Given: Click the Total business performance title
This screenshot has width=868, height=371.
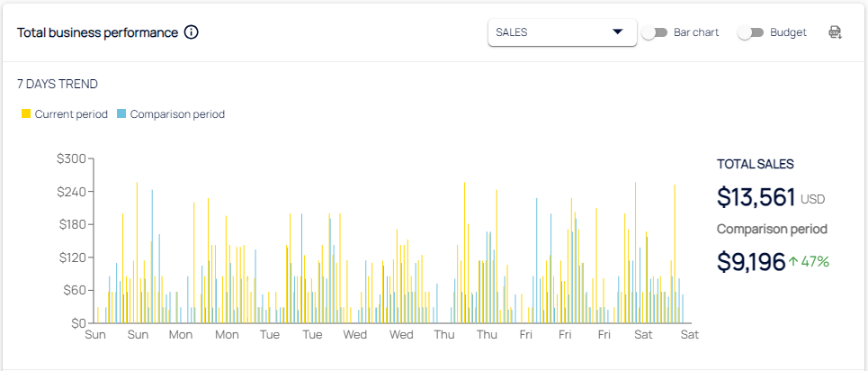Looking at the screenshot, I should click(x=97, y=32).
